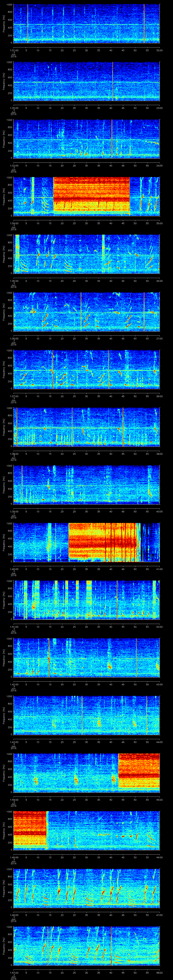Click the spectrogram panel starting at 1:43:00
This screenshot has width=173, height=980.
86,715
